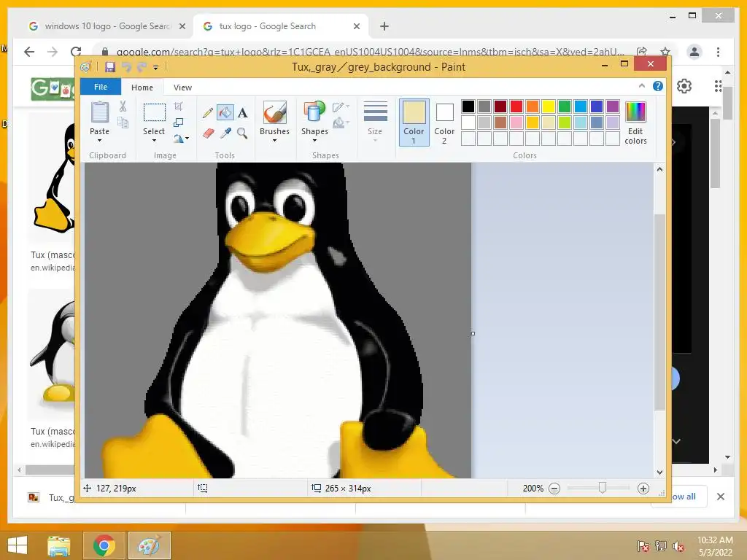Open a new Chrome tab
This screenshot has height=560, width=747.
point(384,26)
